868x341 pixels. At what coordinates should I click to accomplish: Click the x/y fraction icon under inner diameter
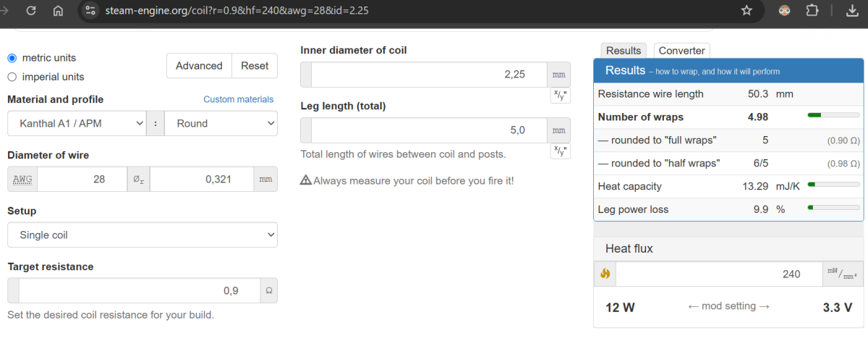click(x=561, y=95)
